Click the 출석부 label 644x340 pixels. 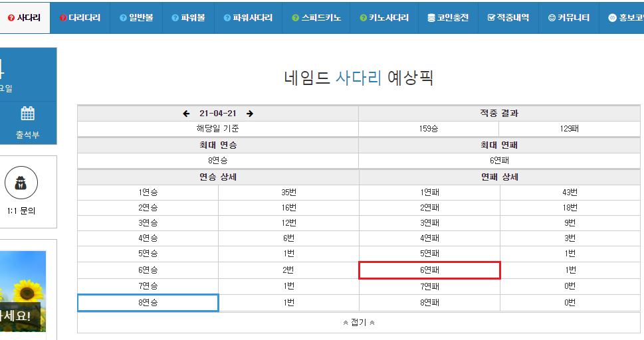tap(27, 135)
